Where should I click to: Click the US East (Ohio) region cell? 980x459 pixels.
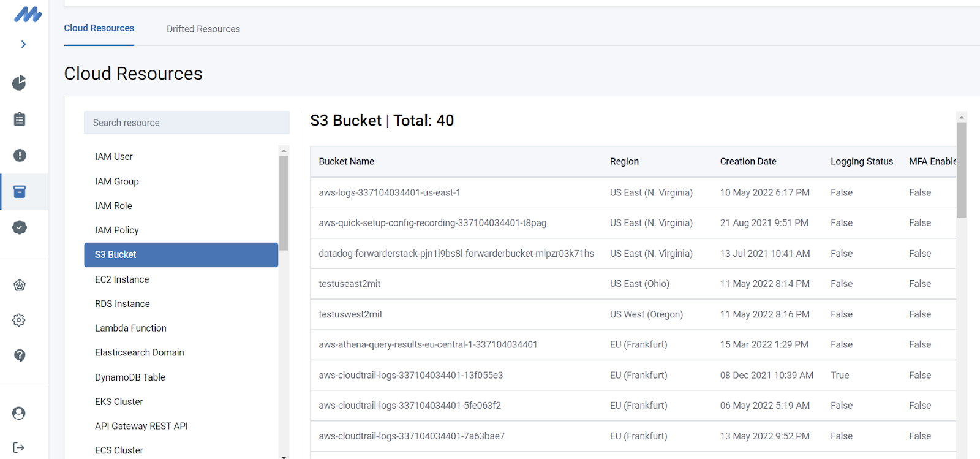coord(639,284)
